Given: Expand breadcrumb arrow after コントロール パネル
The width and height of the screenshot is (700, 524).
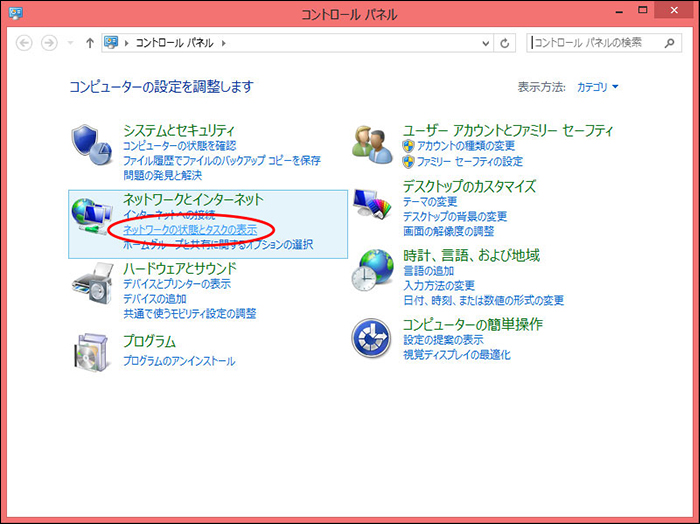Looking at the screenshot, I should tap(224, 43).
